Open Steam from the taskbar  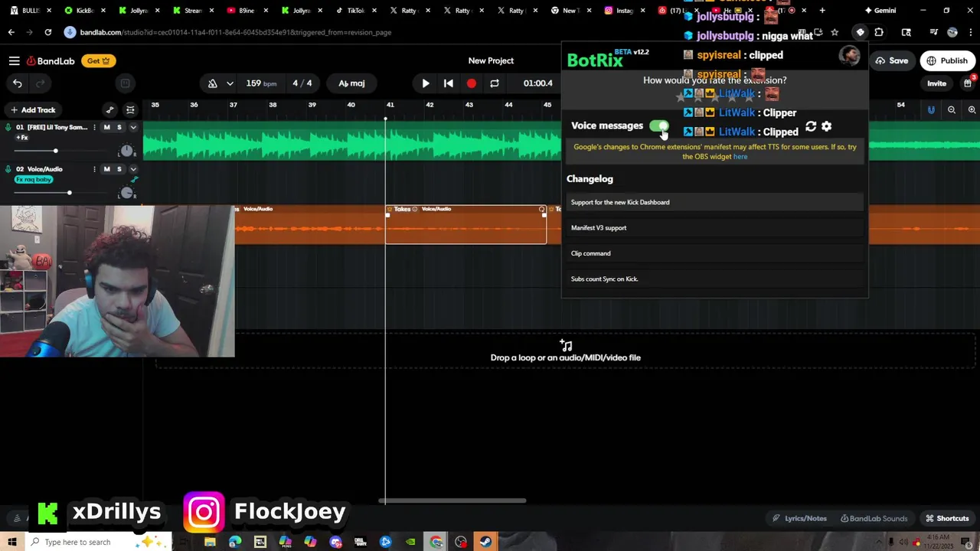coord(485,542)
